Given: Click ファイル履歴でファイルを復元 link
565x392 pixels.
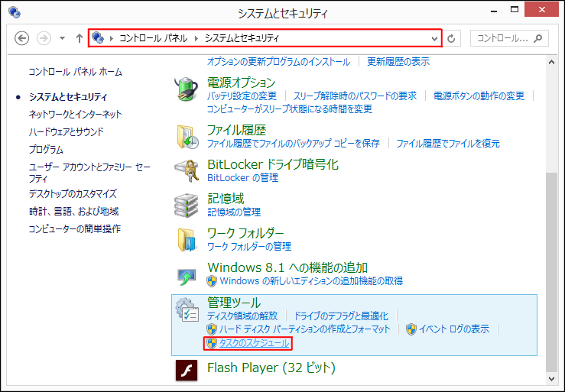Looking at the screenshot, I should [448, 144].
